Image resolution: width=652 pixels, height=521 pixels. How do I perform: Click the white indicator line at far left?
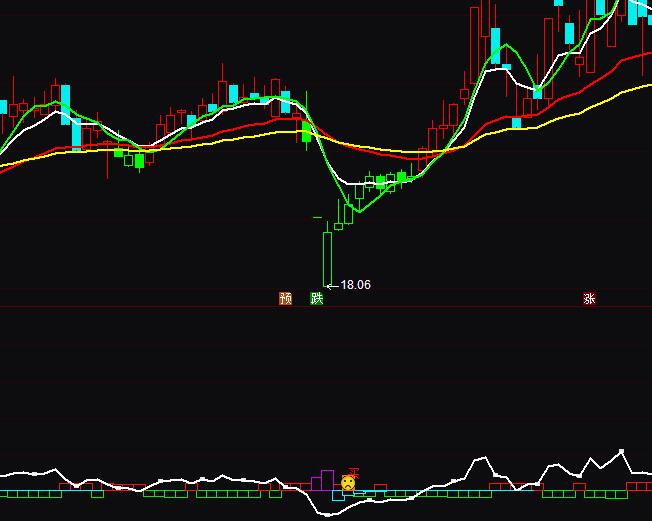(x=5, y=473)
